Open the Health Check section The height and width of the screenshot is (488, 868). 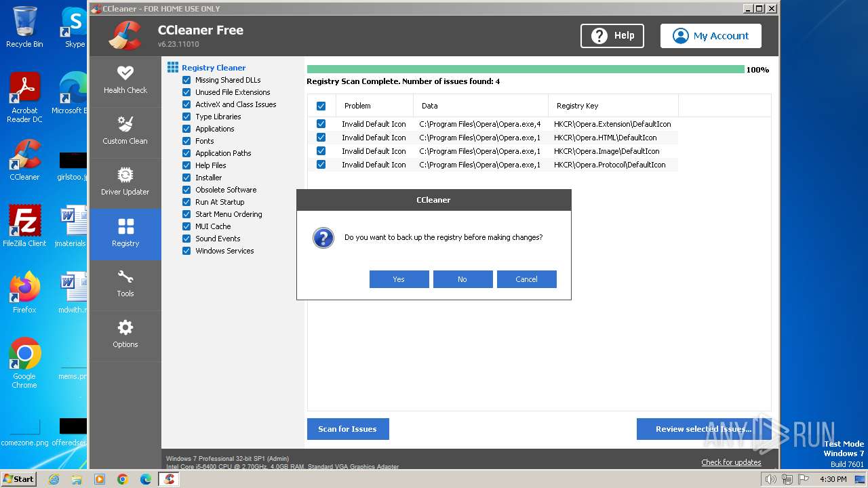click(x=125, y=80)
